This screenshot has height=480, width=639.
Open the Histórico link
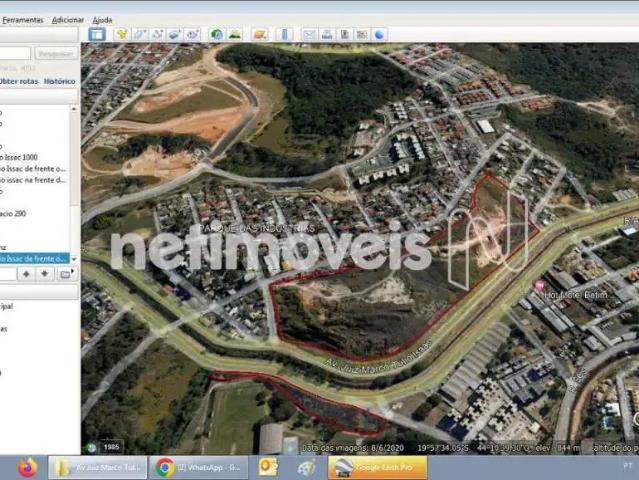point(59,81)
